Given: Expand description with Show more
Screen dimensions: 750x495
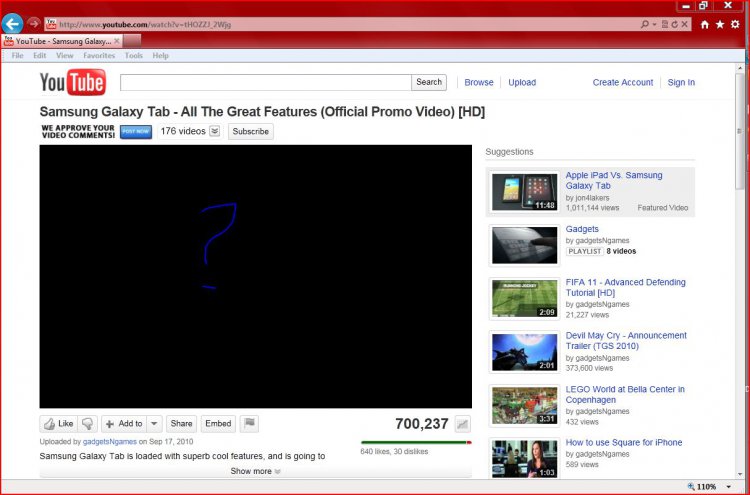Looking at the screenshot, I should 255,471.
